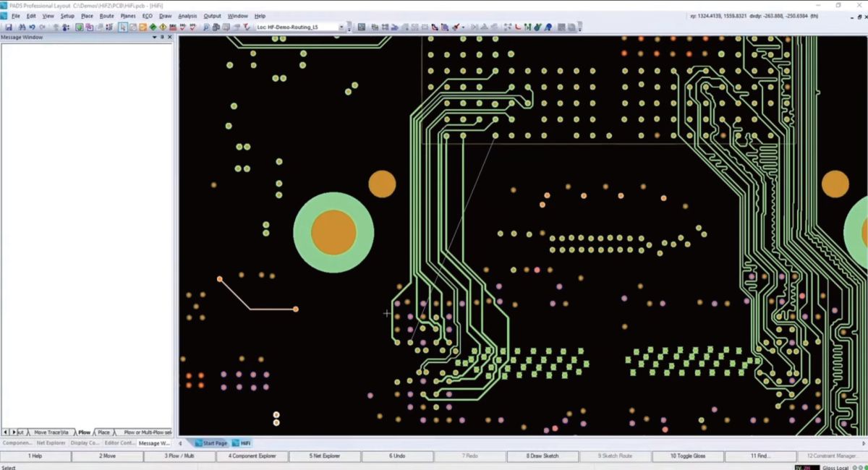Click the 1 Help function key button

(x=35, y=456)
